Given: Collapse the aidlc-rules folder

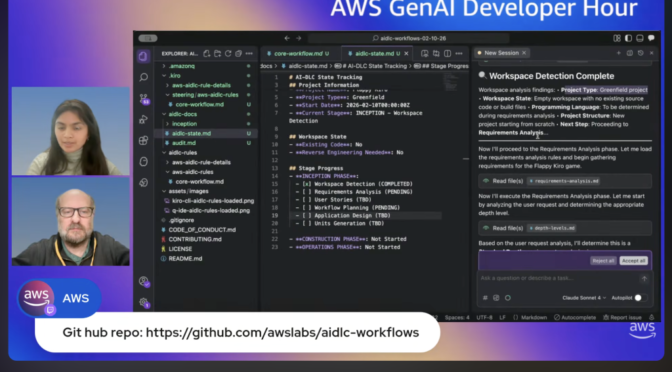Looking at the screenshot, I should (182, 153).
